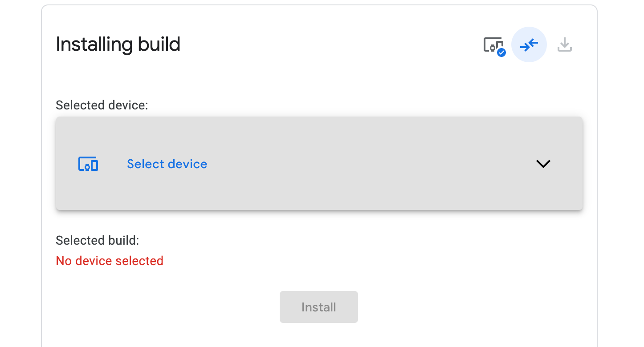644x347 pixels.
Task: Click the blue devices icon beside Select device
Action: pos(88,164)
